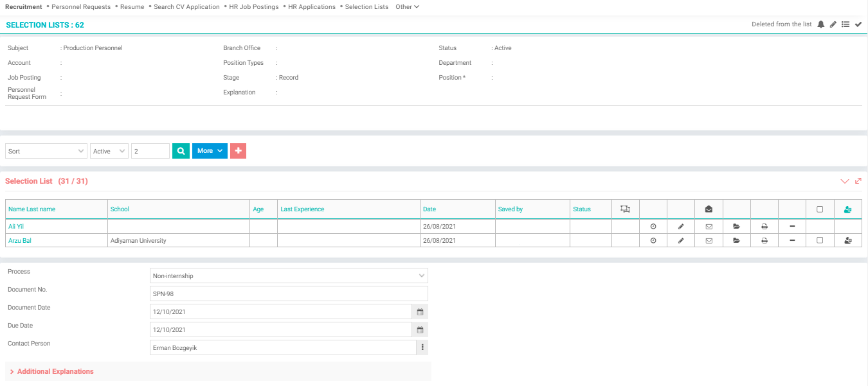This screenshot has height=386, width=868.
Task: Go to Personnel Requests
Action: pos(81,6)
